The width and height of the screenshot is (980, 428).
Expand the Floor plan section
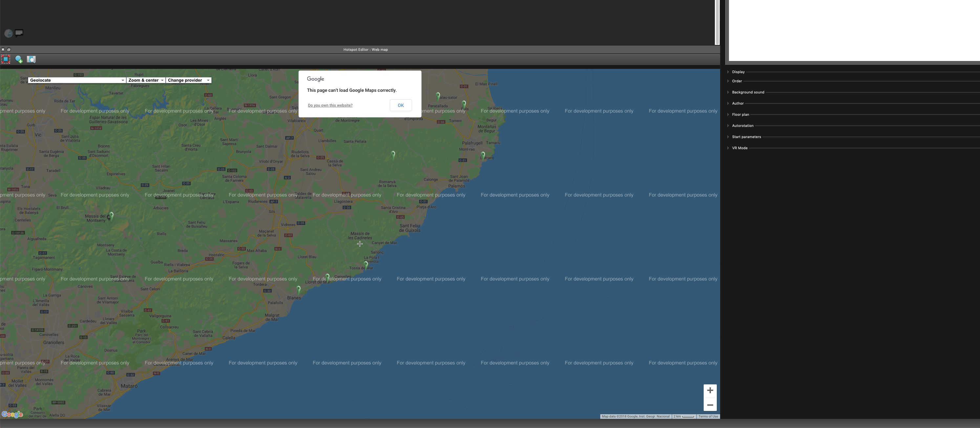(x=740, y=114)
